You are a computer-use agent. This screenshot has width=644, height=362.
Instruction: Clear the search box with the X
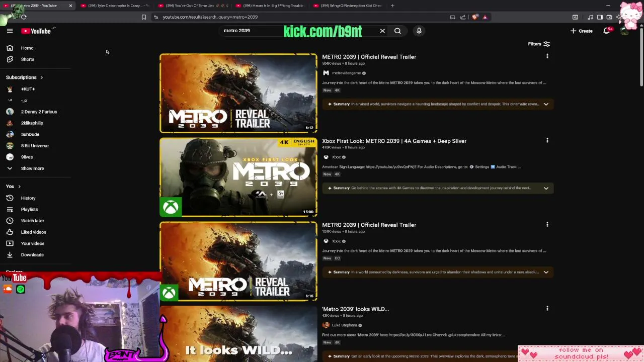(x=382, y=31)
